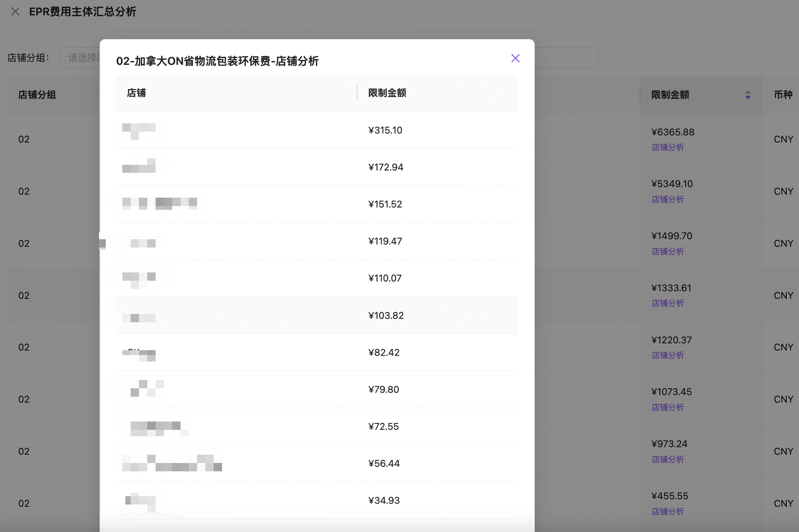Viewport: 799px width, 532px height.
Task: Open 店铺分析 link under ¥1499.70
Action: click(x=667, y=251)
